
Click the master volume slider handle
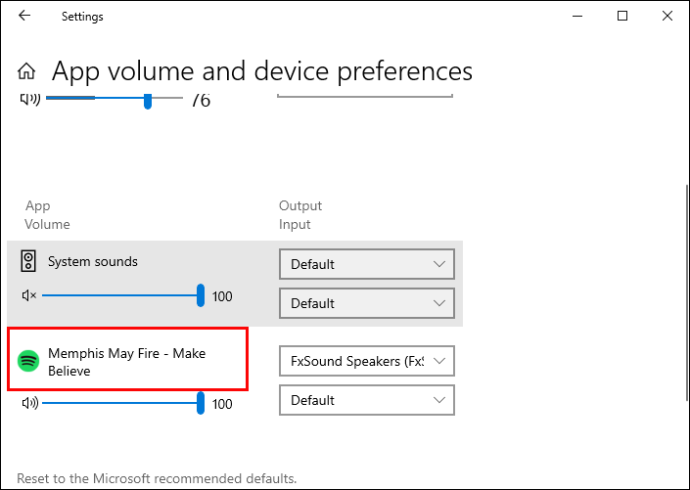[x=148, y=101]
